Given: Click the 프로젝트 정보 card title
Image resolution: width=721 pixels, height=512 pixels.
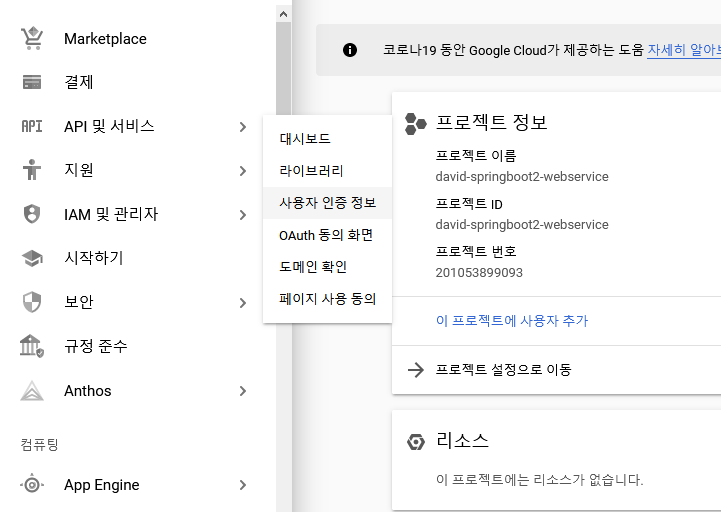Looking at the screenshot, I should 491,122.
